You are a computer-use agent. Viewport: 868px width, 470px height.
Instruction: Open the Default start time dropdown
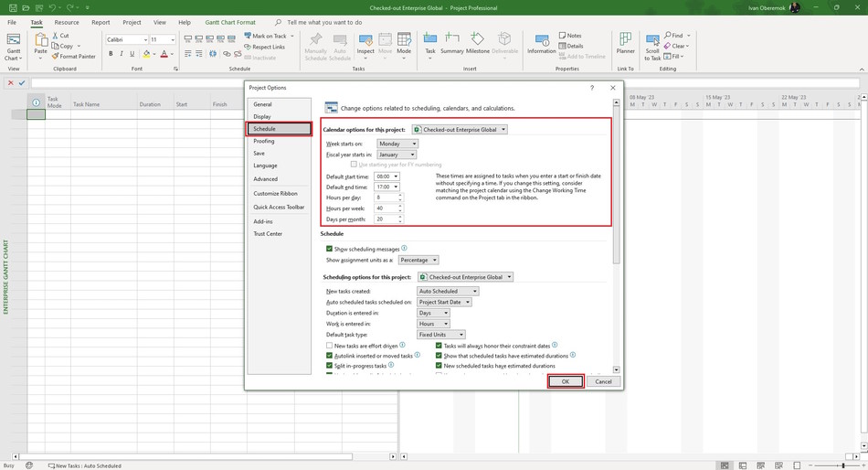[x=387, y=176]
